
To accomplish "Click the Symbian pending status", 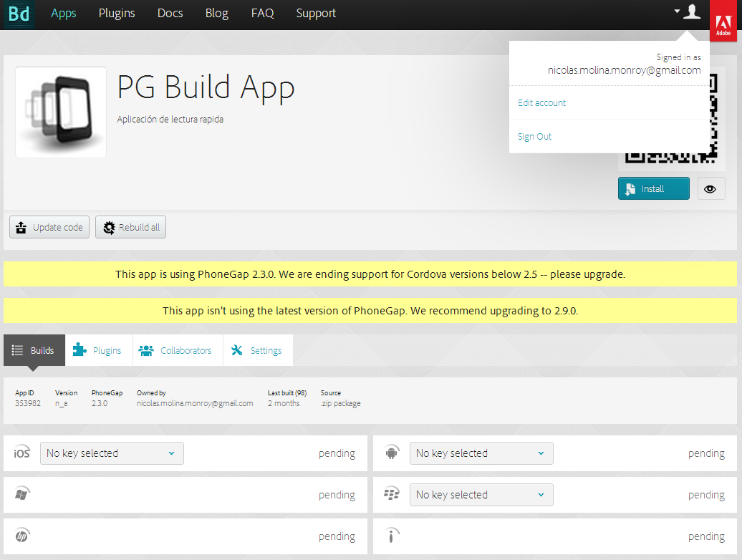I will (x=706, y=537).
